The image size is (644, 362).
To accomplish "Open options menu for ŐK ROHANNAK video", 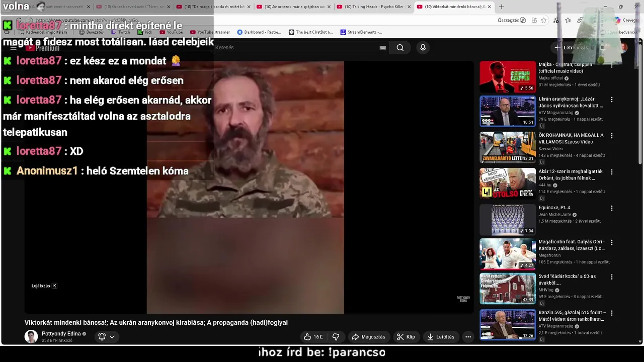I will [612, 136].
